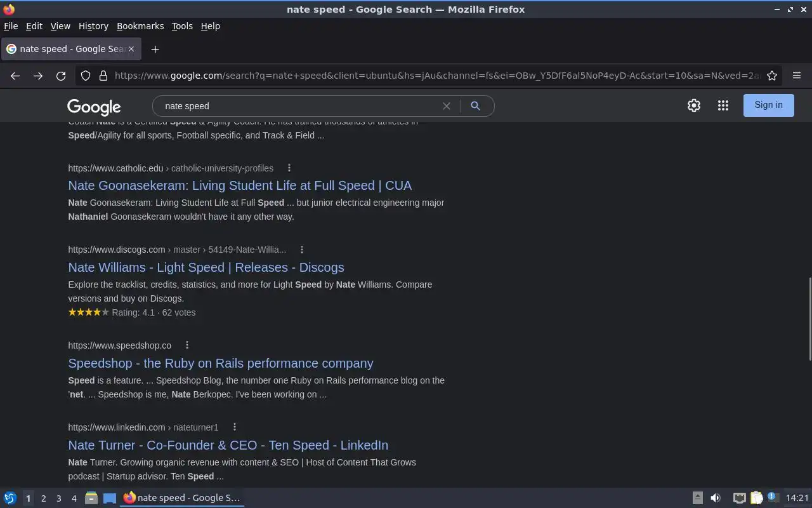The height and width of the screenshot is (508, 812).
Task: Switch to workspace 2
Action: pyautogui.click(x=43, y=498)
